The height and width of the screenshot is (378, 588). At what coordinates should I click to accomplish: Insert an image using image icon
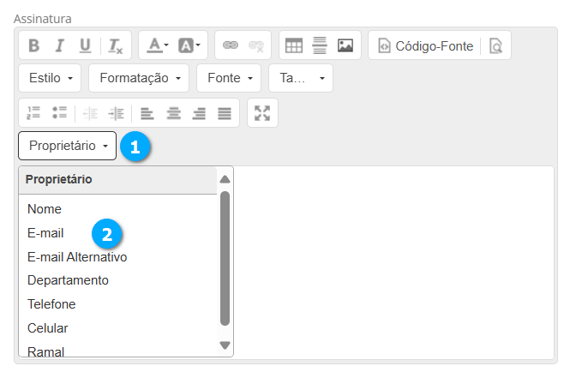pyautogui.click(x=345, y=45)
